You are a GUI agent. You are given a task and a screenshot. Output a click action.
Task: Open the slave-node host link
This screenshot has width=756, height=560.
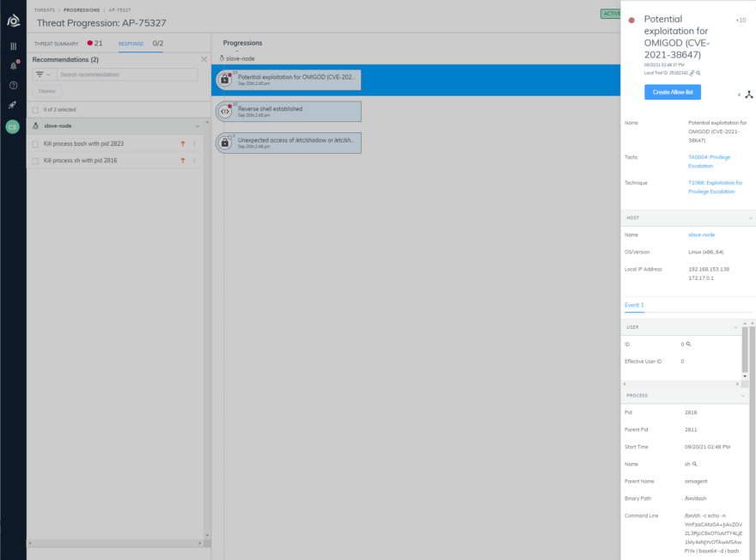tap(702, 234)
